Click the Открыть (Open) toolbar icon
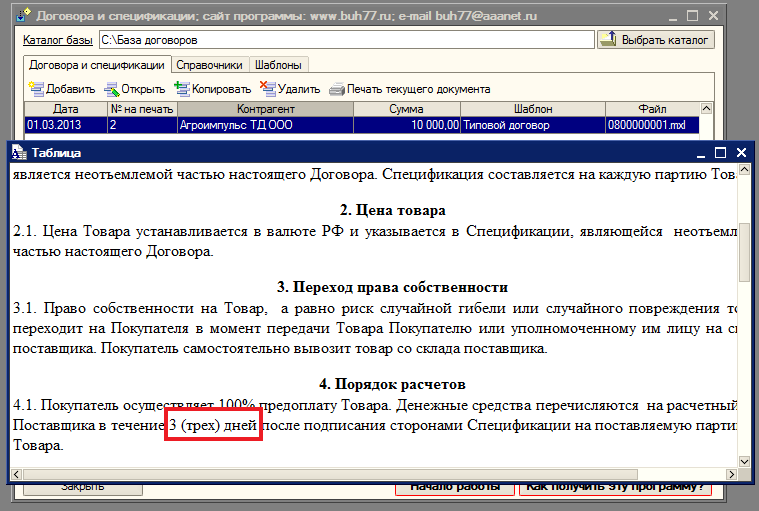Viewport: 759px width, 511px height. [112, 89]
